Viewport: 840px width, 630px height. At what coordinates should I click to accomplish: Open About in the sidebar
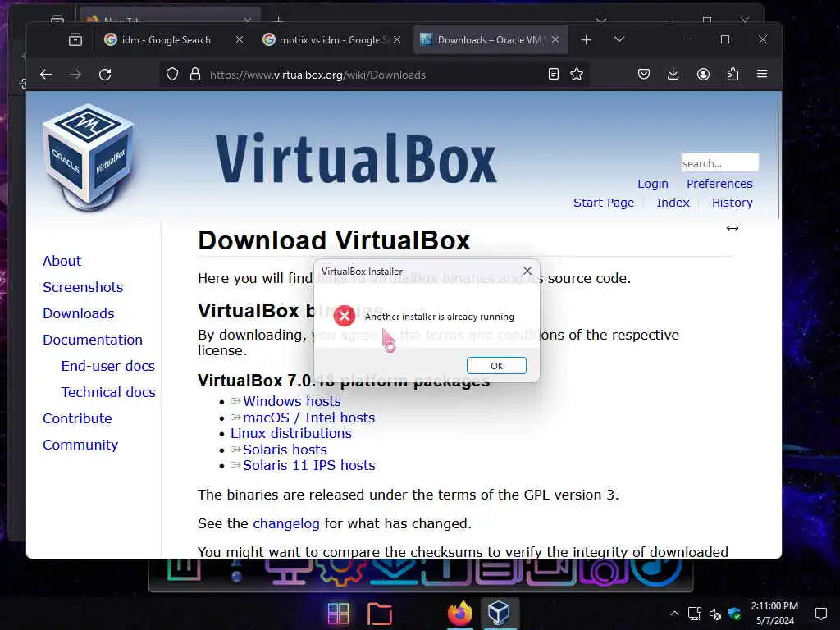(62, 261)
